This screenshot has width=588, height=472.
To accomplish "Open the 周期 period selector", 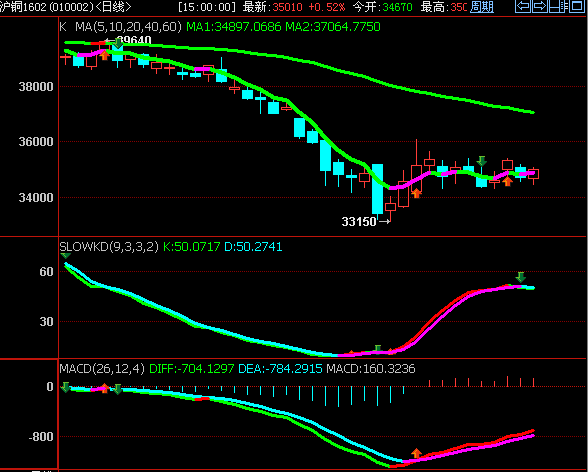I will (x=482, y=7).
